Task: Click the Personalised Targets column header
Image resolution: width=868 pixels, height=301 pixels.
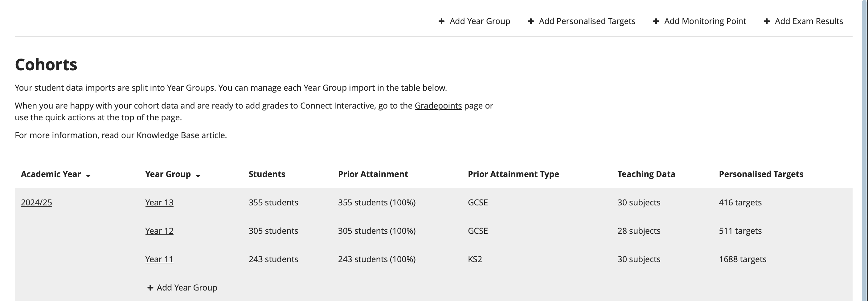Action: (761, 174)
